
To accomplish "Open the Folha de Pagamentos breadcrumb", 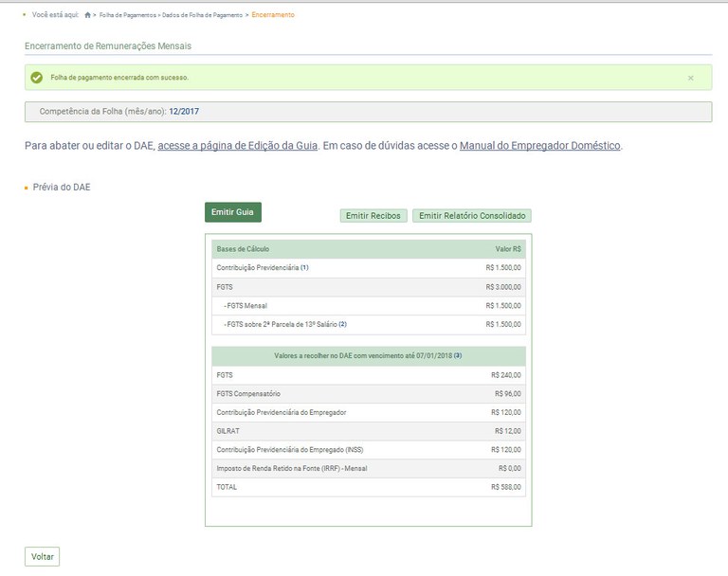I will tap(127, 15).
